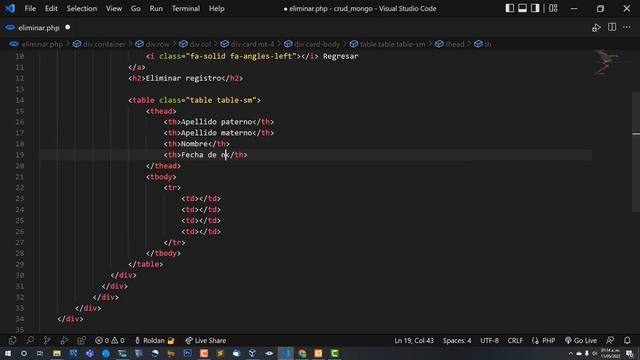640x360 pixels.
Task: Open the Search view icon
Action: click(x=30, y=340)
